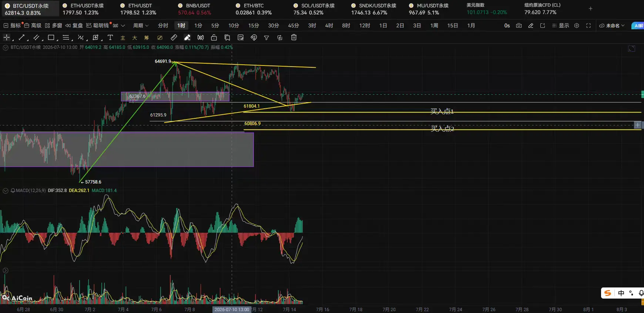This screenshot has width=644, height=313.
Task: Click the 大 marker tool
Action: (x=135, y=38)
